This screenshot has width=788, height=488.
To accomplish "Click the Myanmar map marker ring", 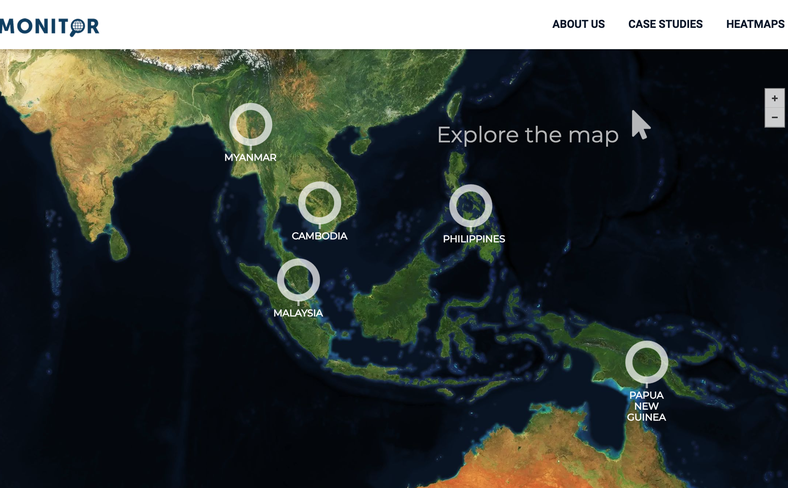I will tap(250, 125).
